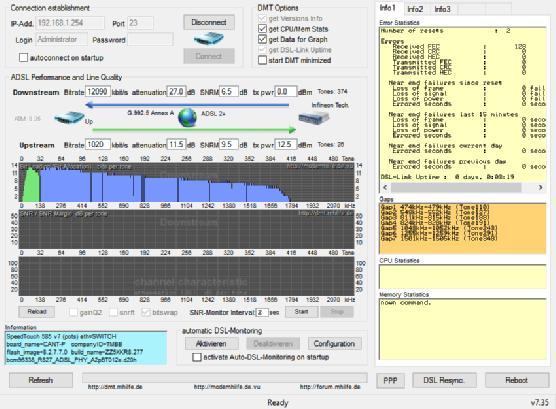Screen dimensions: 556x409
Task: Open the dmt.mhilfe.de link
Action: click(115, 387)
